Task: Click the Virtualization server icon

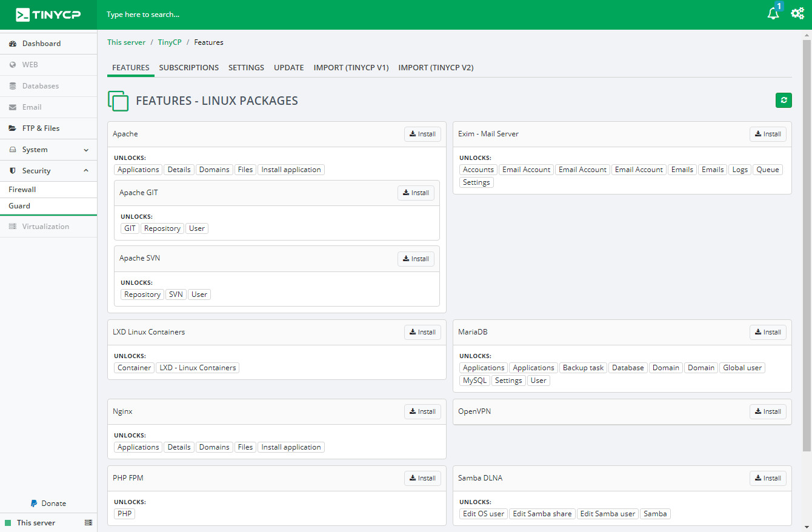Action: point(13,227)
